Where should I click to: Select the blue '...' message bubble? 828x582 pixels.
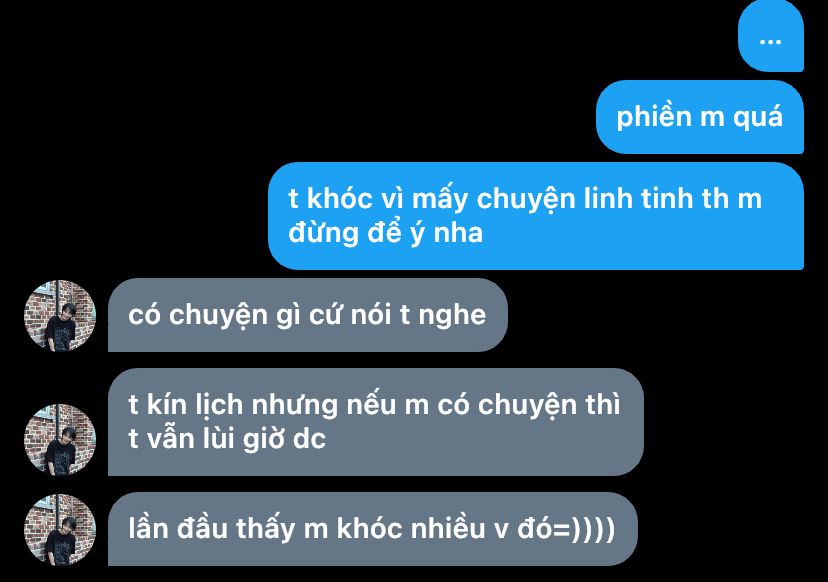771,36
